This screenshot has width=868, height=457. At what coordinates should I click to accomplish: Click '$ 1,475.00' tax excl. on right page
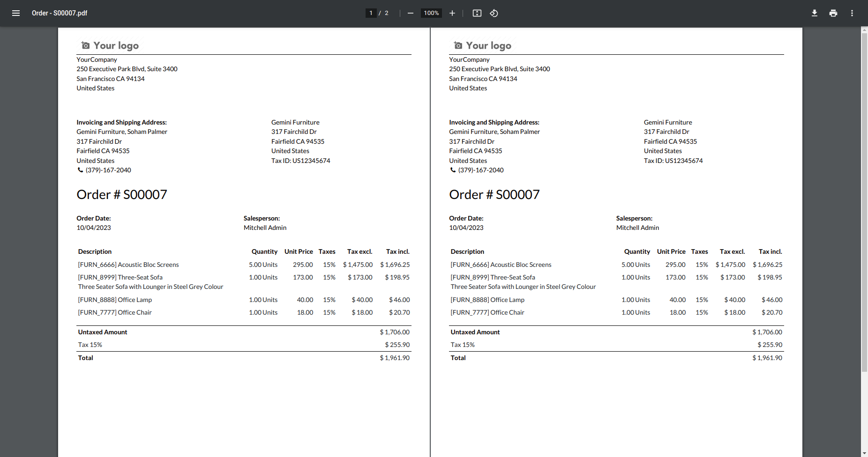[x=730, y=265]
